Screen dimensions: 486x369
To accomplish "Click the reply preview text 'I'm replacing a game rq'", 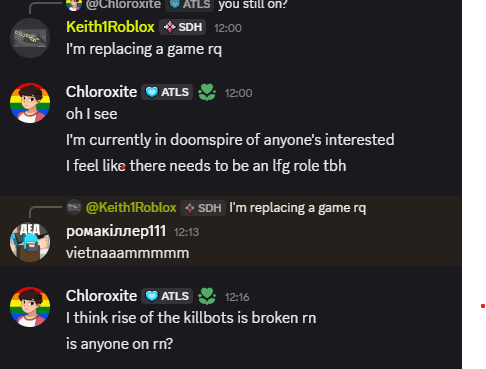I will coord(298,208).
